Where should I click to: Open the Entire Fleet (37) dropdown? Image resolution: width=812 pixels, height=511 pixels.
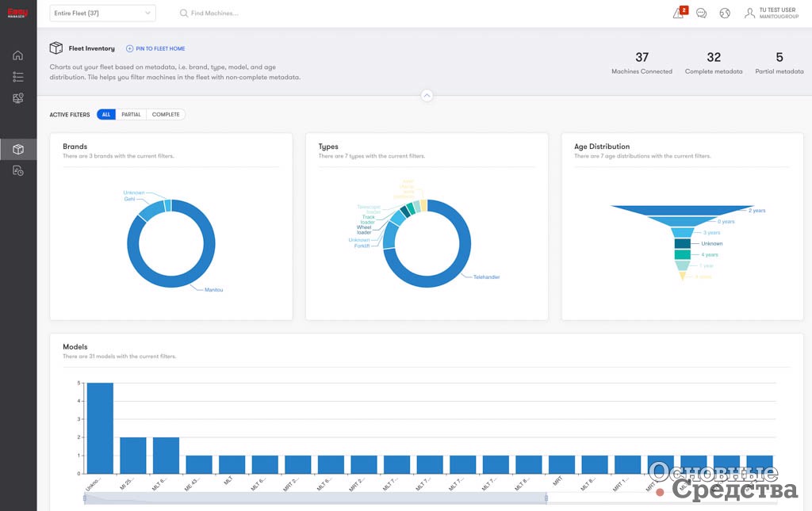tap(102, 13)
